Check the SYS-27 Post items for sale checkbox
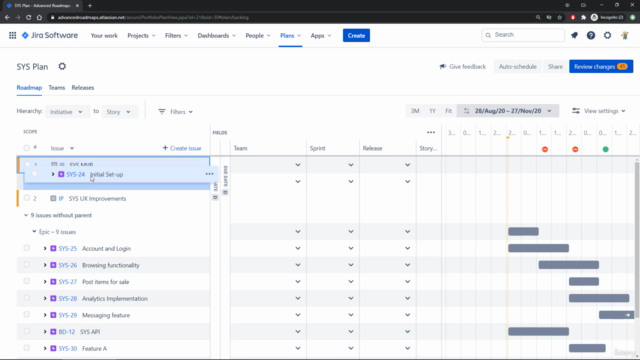The width and height of the screenshot is (640, 360). [x=27, y=281]
